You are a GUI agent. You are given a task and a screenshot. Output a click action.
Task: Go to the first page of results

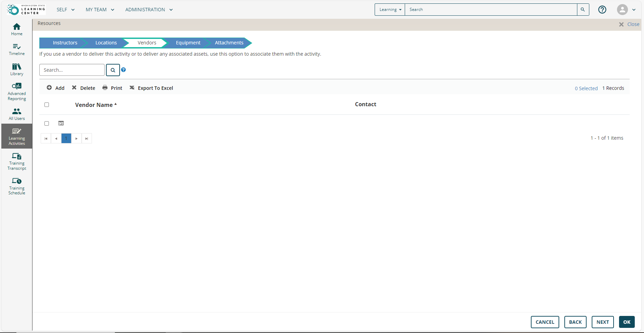46,138
